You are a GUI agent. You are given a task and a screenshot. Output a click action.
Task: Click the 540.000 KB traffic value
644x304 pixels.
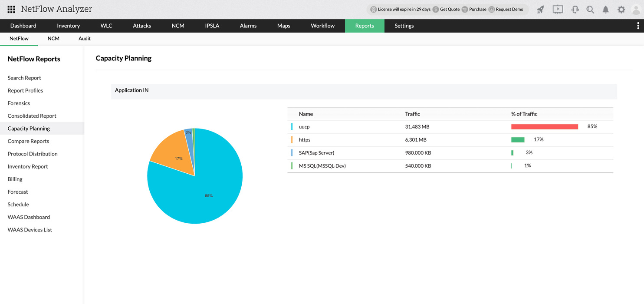point(418,166)
